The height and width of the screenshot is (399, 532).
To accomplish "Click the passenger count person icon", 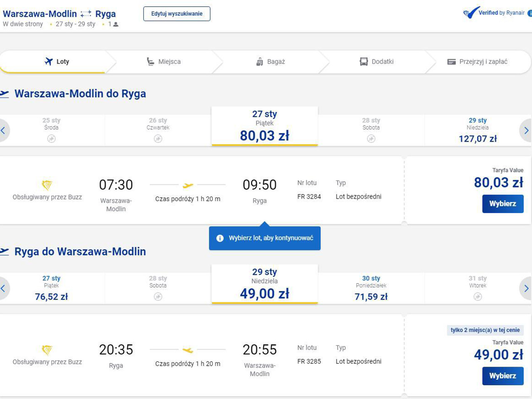I will (116, 25).
